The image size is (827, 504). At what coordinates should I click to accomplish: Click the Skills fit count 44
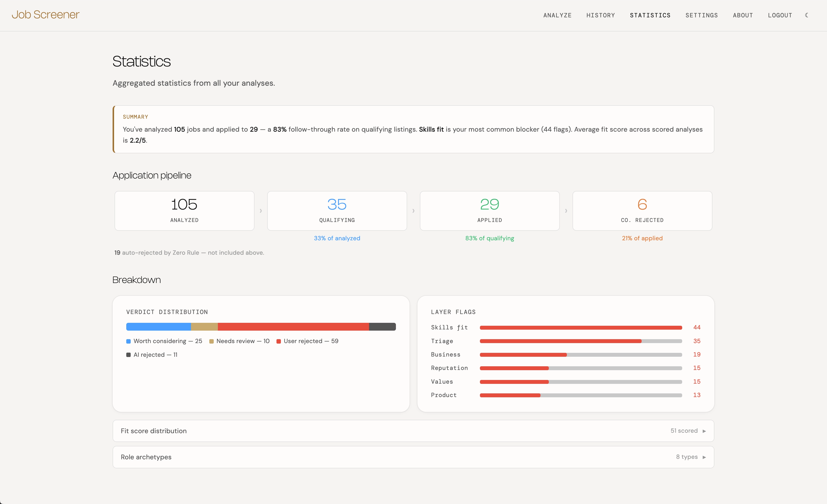click(697, 327)
